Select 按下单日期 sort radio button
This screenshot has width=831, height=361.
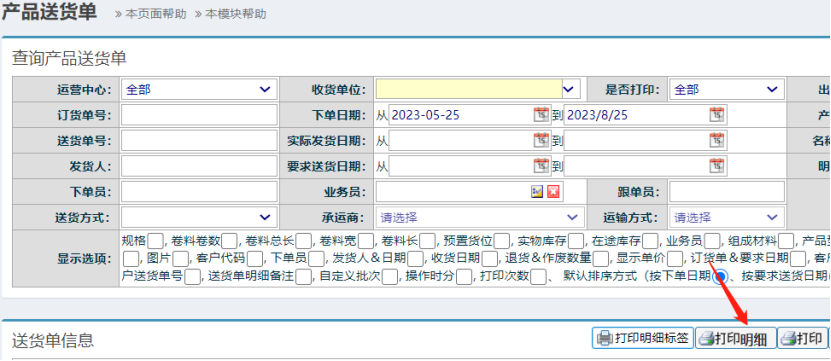pos(719,276)
